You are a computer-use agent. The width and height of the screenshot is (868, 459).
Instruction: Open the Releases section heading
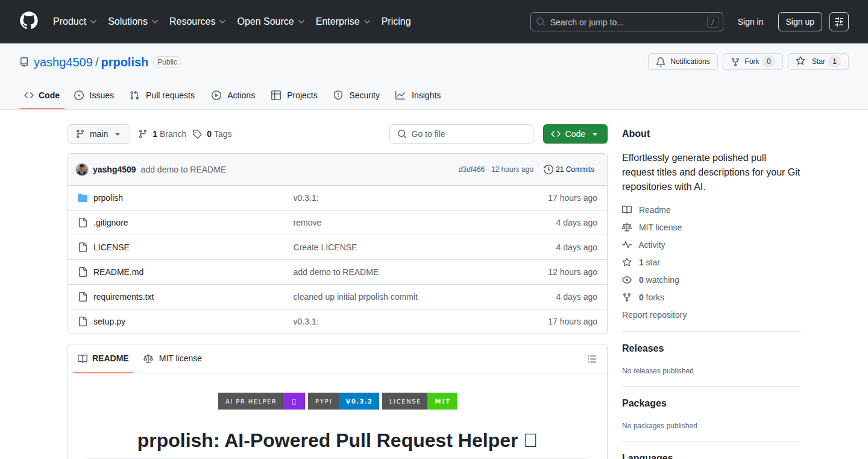[x=643, y=349]
